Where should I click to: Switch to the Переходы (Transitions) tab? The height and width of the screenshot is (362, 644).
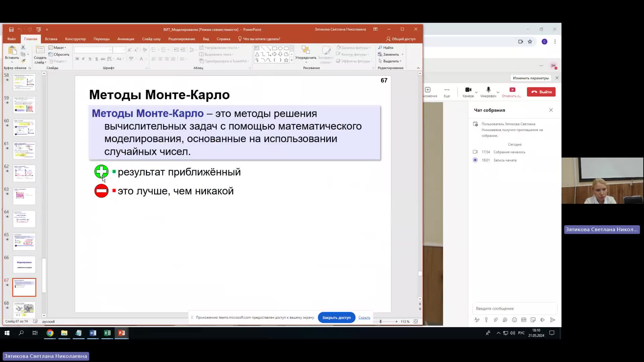click(101, 39)
